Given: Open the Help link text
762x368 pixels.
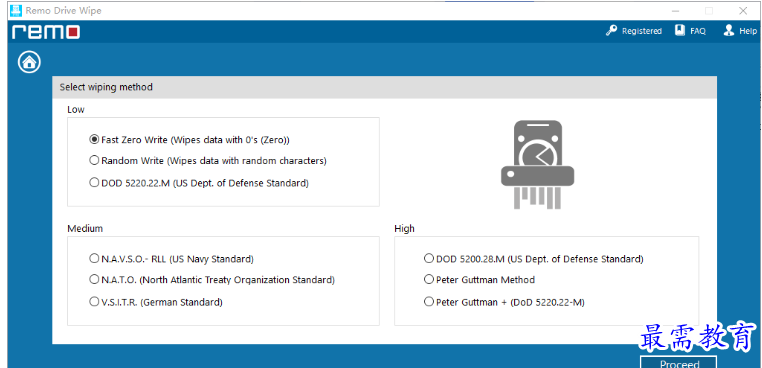Looking at the screenshot, I should [748, 31].
